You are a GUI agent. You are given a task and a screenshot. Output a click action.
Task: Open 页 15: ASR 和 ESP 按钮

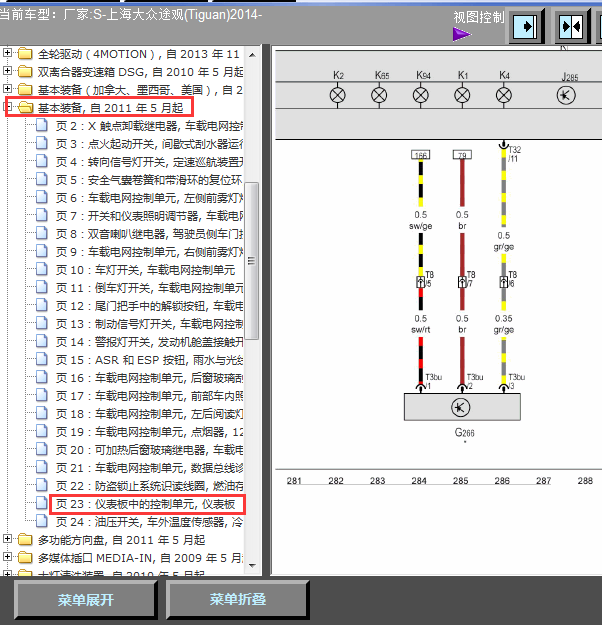pyautogui.click(x=150, y=360)
